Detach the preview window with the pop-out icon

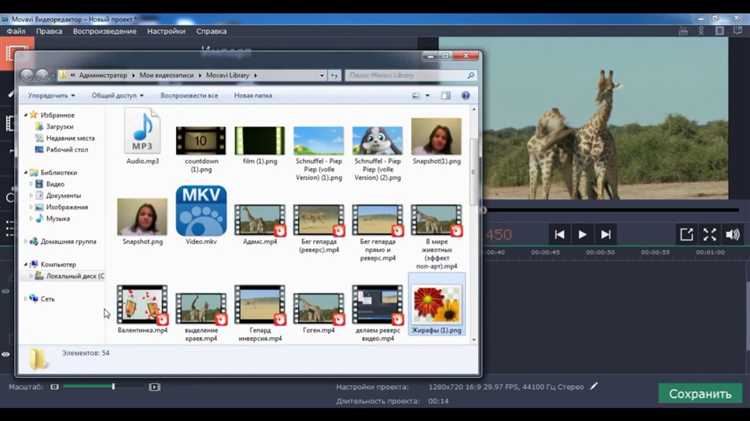pyautogui.click(x=686, y=234)
